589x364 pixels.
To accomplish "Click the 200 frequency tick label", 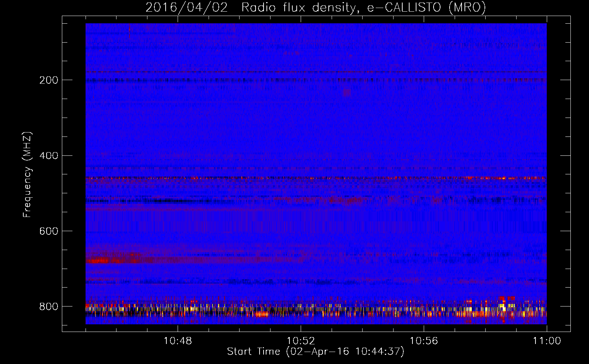I will click(49, 80).
